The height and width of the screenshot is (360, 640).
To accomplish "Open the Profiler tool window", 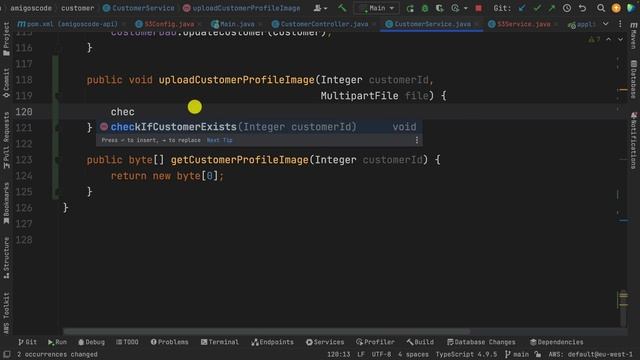I will [375, 342].
